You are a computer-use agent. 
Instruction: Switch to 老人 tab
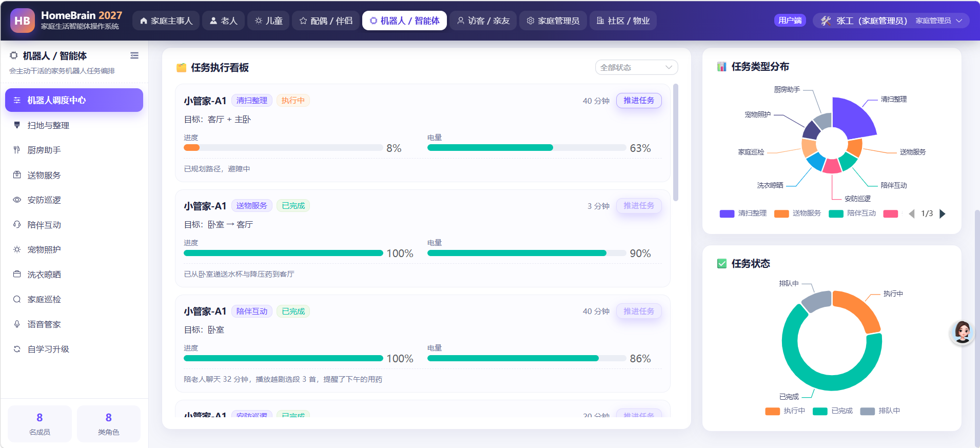coord(223,21)
